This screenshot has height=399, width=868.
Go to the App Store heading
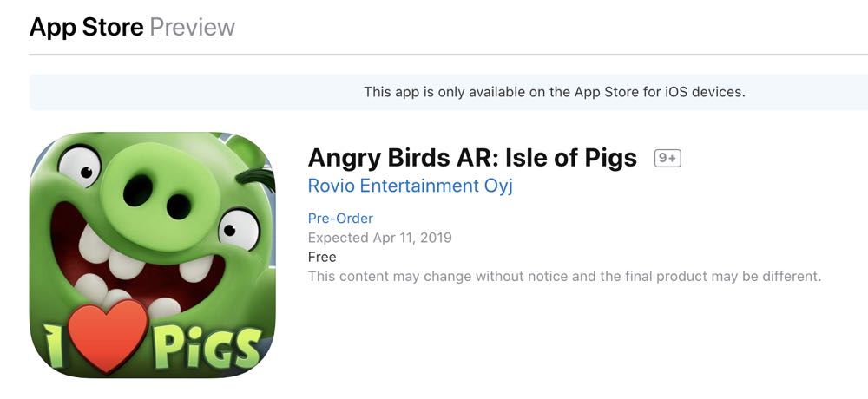pos(86,27)
